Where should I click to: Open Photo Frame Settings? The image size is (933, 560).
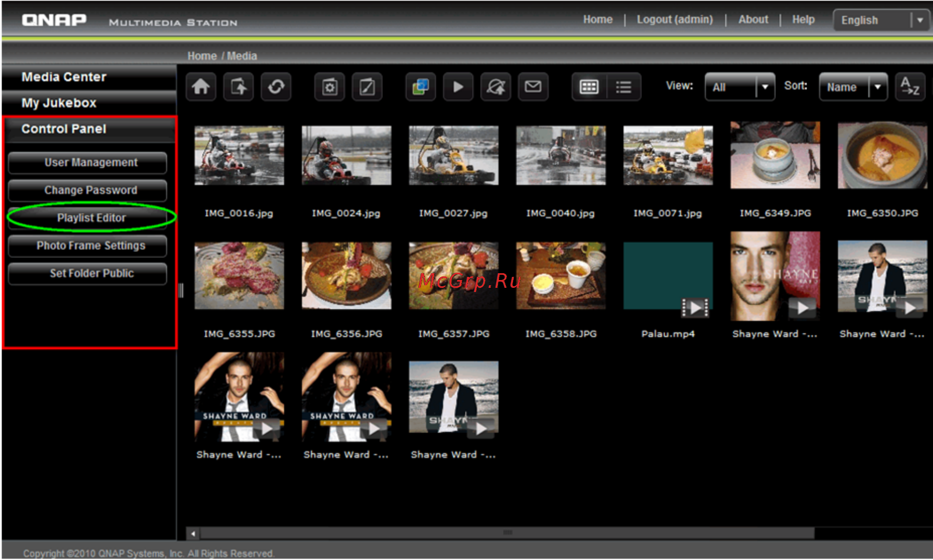click(88, 246)
